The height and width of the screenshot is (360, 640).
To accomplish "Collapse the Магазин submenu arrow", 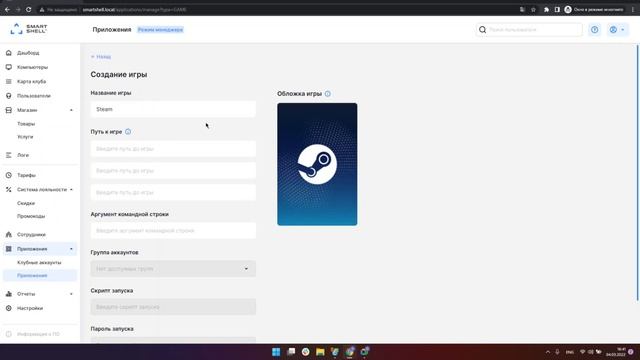I will point(71,110).
